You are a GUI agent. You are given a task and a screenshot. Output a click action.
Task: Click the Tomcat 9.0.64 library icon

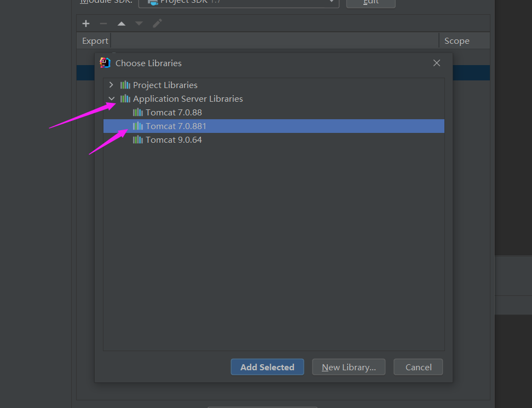138,139
